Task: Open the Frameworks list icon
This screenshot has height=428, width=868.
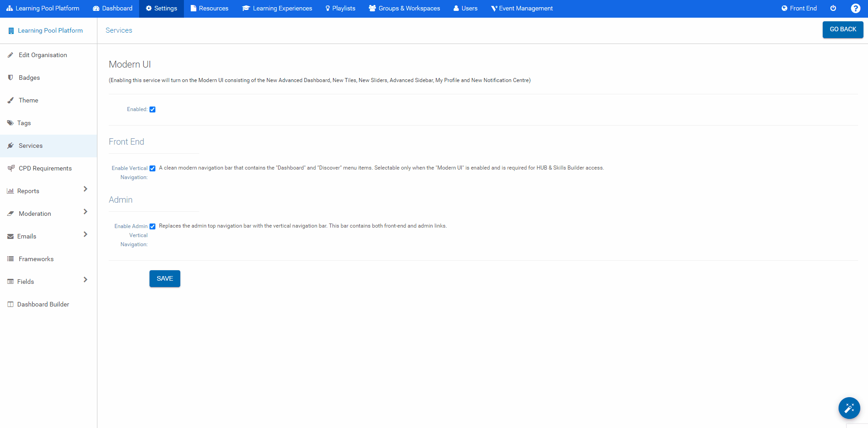Action: pos(10,258)
